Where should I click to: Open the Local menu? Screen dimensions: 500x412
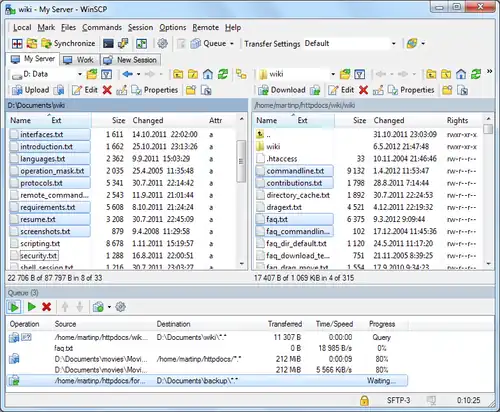[22, 28]
